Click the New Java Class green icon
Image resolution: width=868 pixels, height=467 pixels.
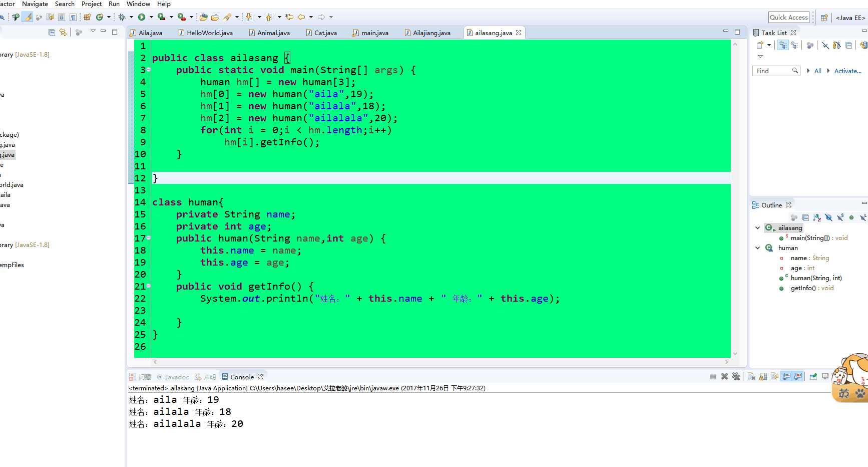coord(100,17)
